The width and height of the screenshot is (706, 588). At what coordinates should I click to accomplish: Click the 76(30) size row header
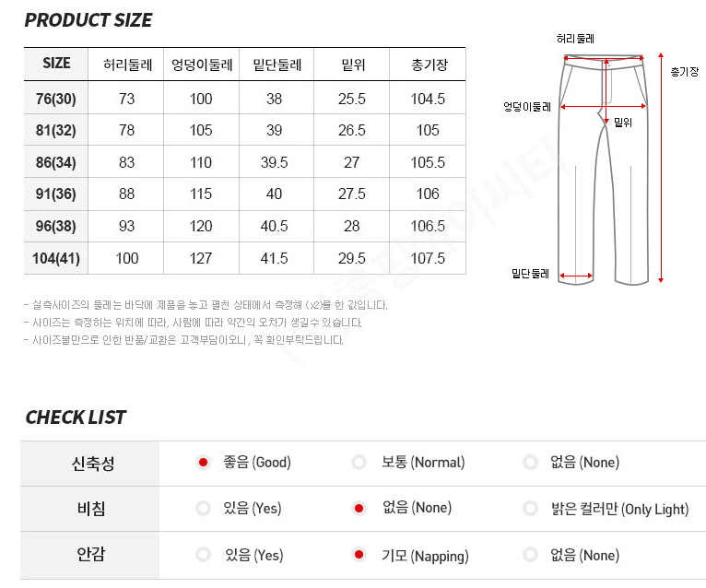[x=56, y=98]
